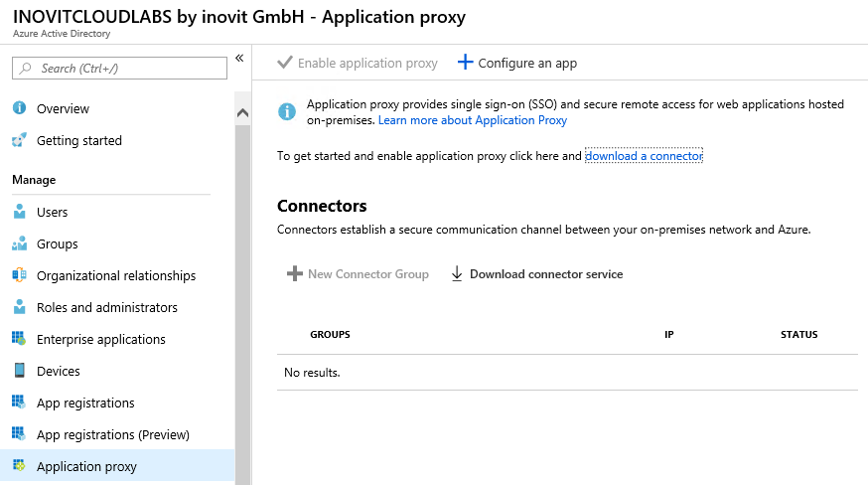This screenshot has height=485, width=868.
Task: Go to Groups section
Action: pos(117,243)
